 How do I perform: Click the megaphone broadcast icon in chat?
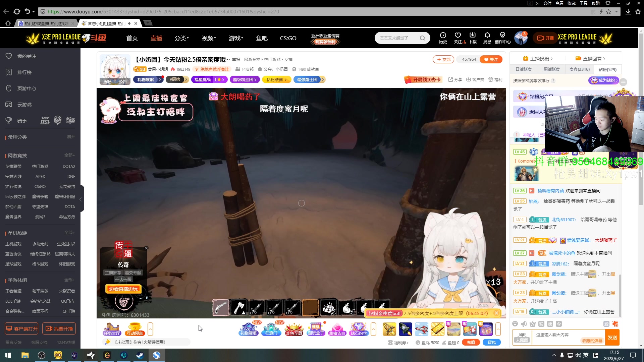524,323
